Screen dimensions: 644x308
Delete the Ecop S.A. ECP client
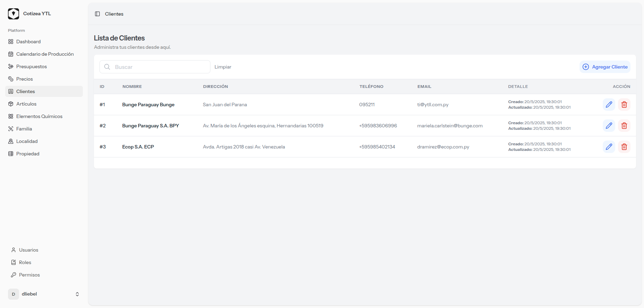[x=624, y=147]
